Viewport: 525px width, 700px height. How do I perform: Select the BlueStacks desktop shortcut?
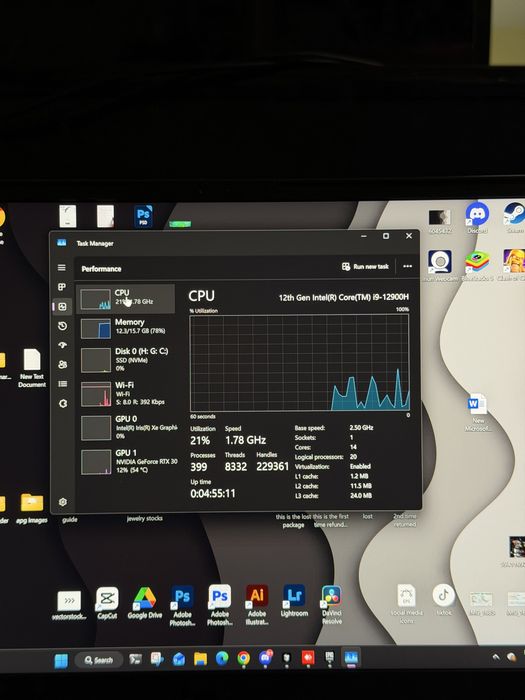(x=477, y=266)
